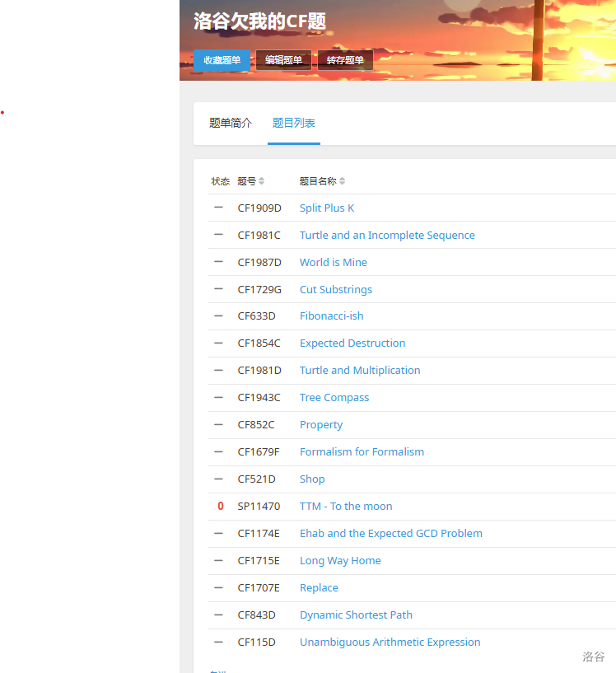Click the 转存题单 button
The width and height of the screenshot is (616, 673).
tap(345, 60)
